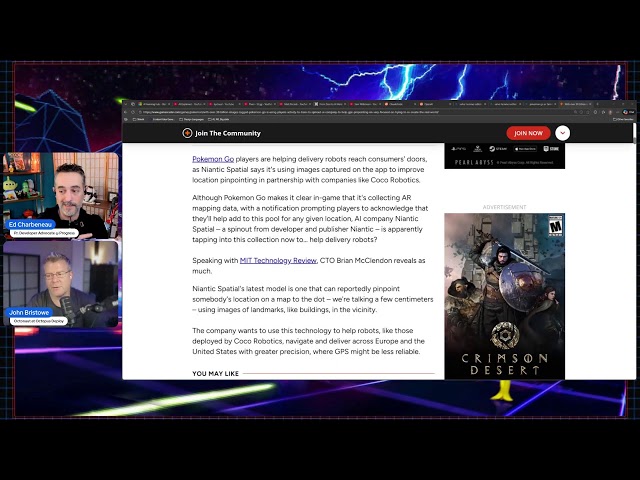The width and height of the screenshot is (640, 480).
Task: Click the red JOIN NOW button
Action: 528,133
